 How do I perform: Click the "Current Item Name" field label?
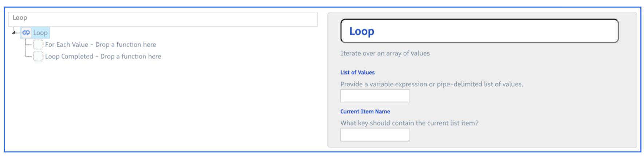point(365,112)
